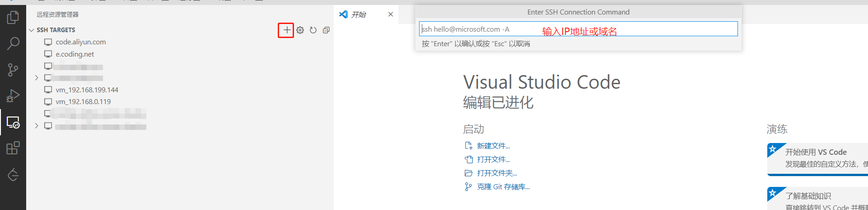Viewport: 868px width, 210px height.
Task: Click the 打开文件夹... link
Action: tap(497, 173)
